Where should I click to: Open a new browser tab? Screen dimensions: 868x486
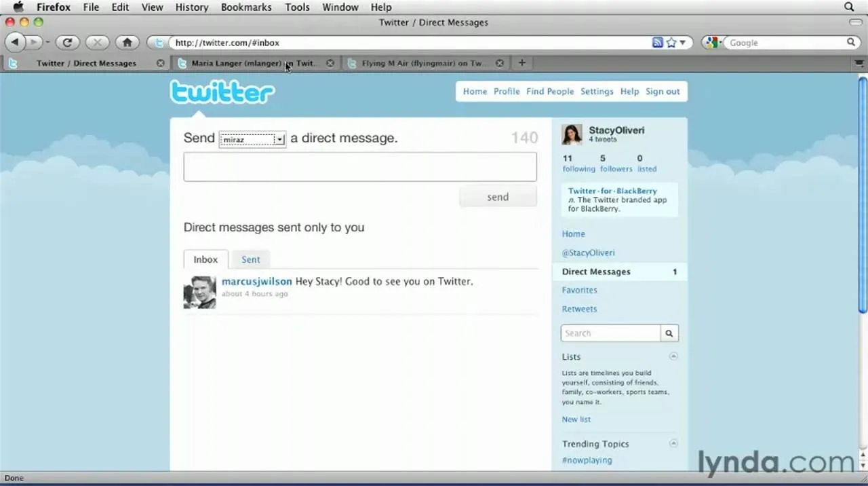pyautogui.click(x=521, y=63)
